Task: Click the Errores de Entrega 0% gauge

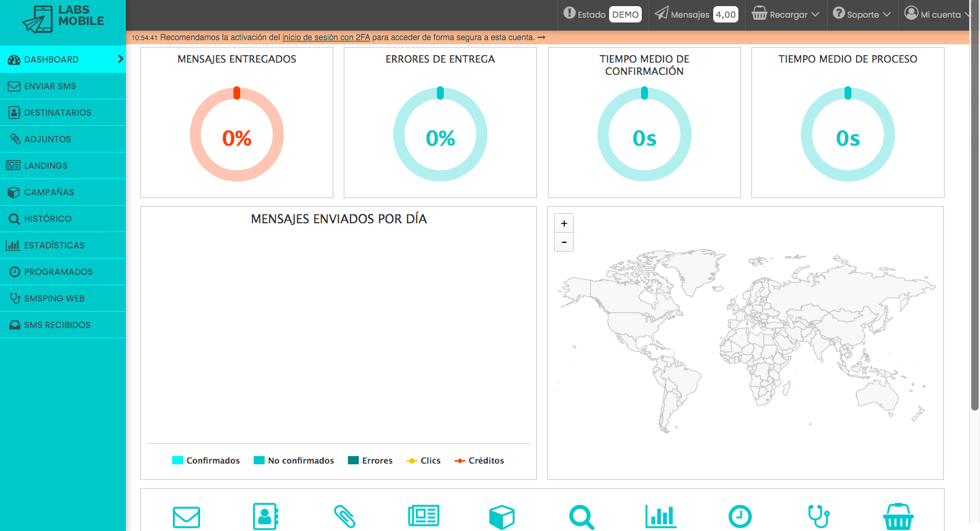Action: (x=440, y=135)
